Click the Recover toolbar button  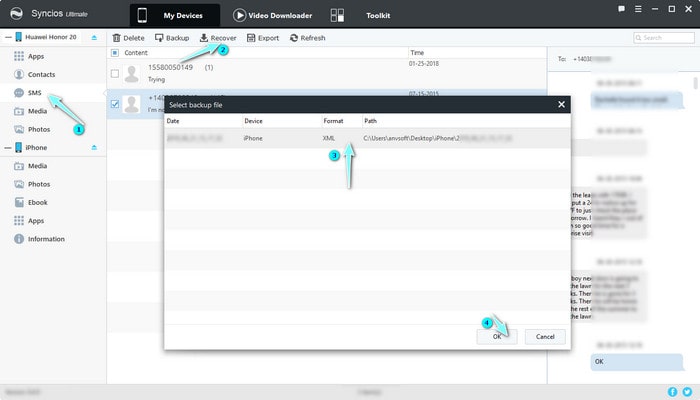pyautogui.click(x=218, y=38)
